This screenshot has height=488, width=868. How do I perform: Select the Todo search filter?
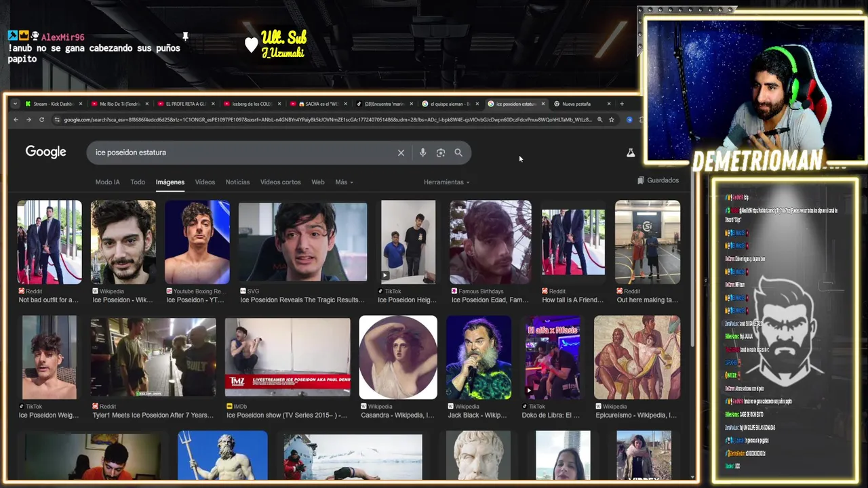click(x=138, y=182)
